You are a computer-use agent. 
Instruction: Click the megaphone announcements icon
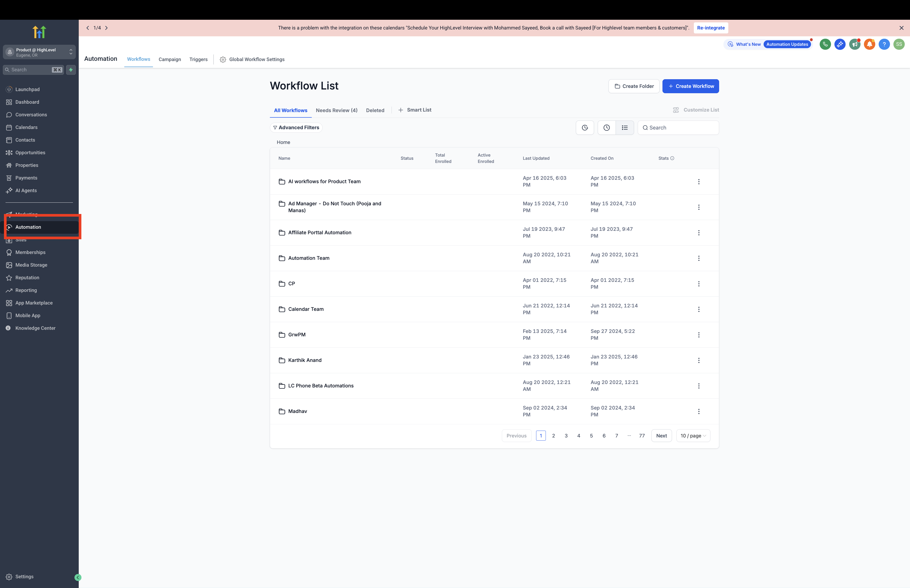click(854, 44)
